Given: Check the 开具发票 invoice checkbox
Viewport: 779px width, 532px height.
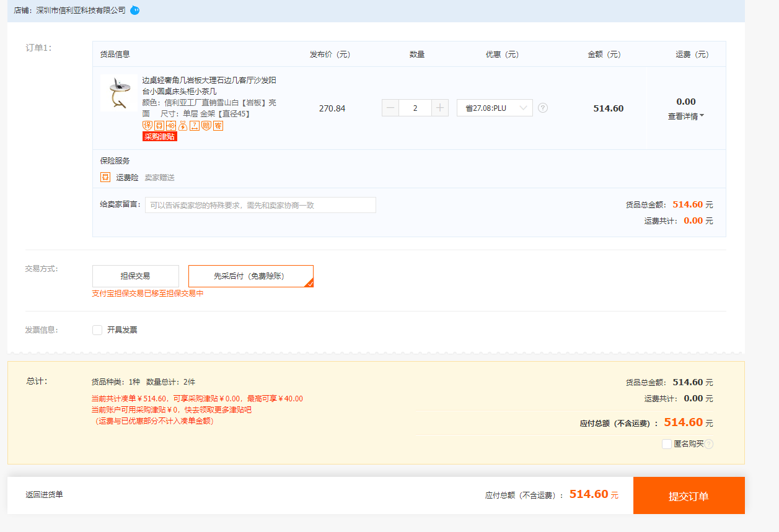Looking at the screenshot, I should [x=97, y=330].
